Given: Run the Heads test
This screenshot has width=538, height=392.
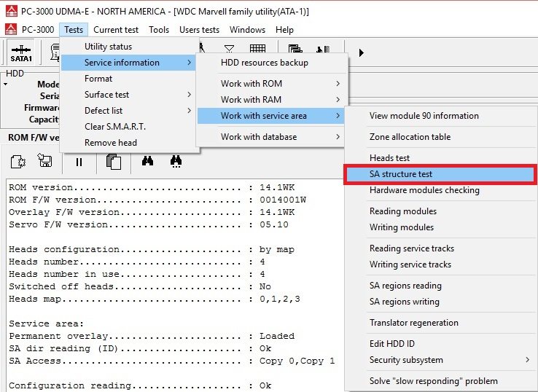Looking at the screenshot, I should [x=441, y=158].
